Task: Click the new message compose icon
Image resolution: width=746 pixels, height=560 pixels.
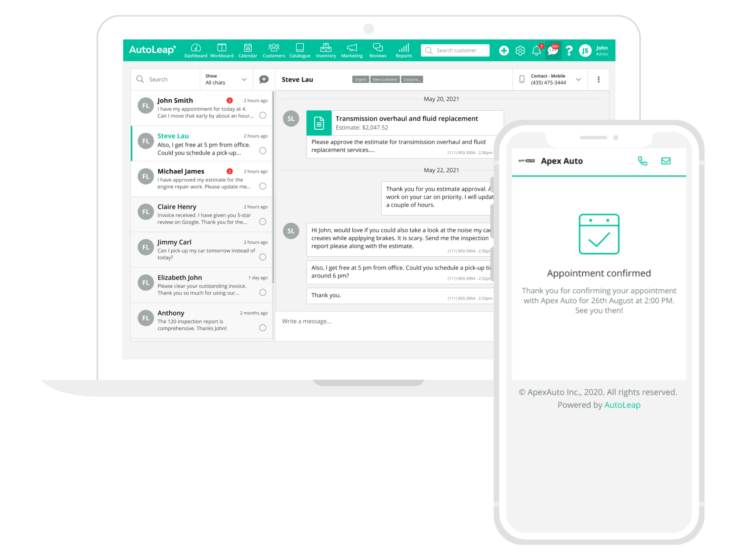Action: coord(263,79)
